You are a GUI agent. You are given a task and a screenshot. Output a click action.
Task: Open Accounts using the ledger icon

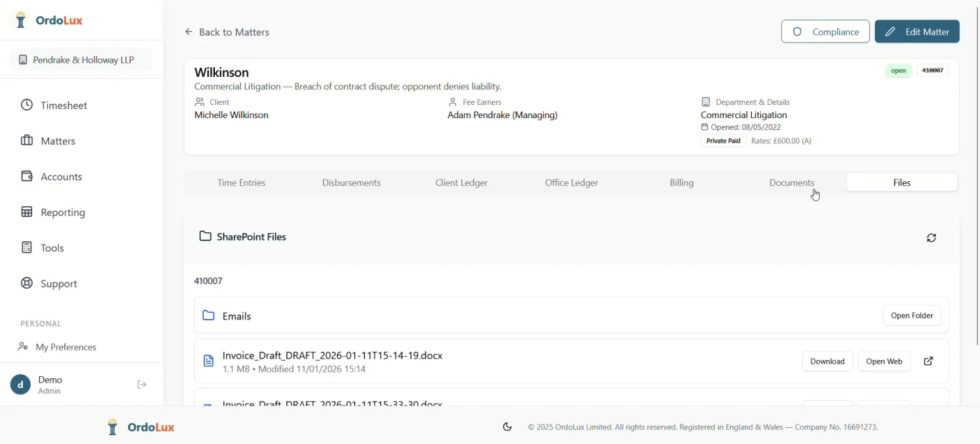(x=25, y=176)
